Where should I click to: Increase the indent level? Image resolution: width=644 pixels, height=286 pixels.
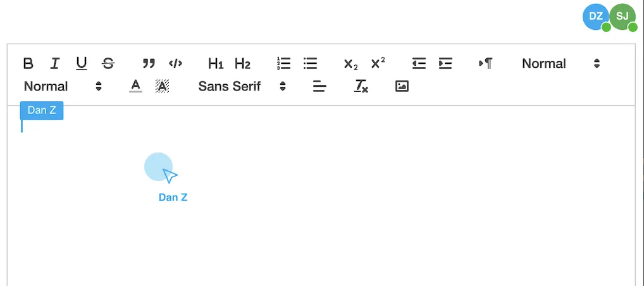click(x=445, y=64)
